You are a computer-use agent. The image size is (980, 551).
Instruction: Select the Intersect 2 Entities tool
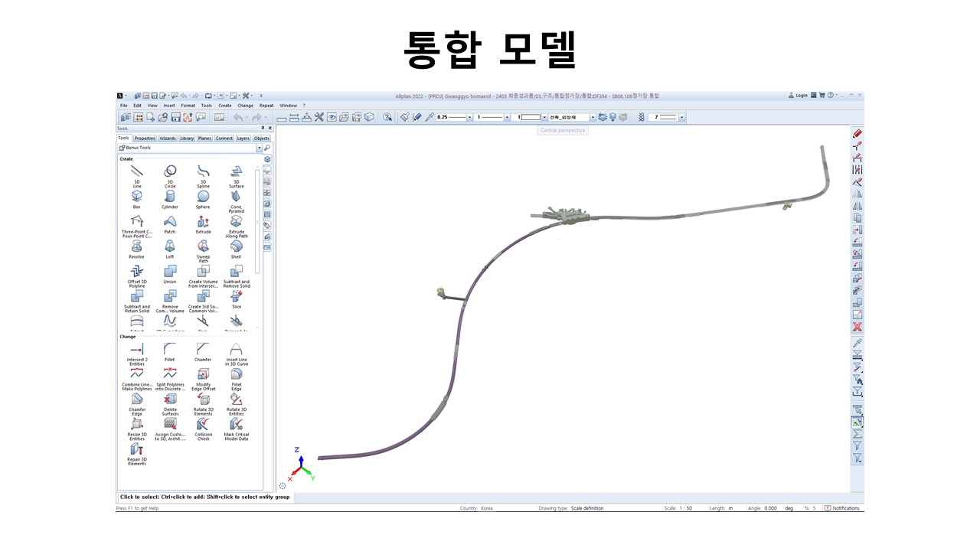137,354
